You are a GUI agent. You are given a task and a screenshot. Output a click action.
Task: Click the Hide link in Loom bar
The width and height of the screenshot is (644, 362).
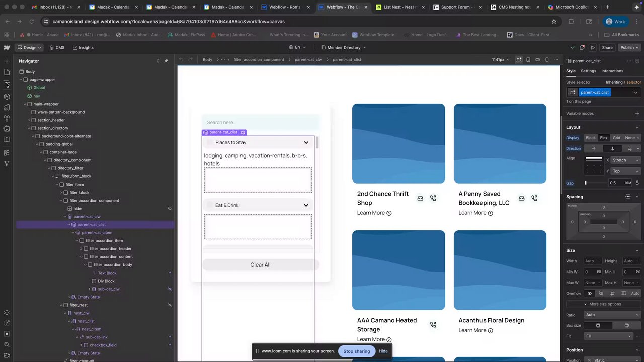[383, 351]
